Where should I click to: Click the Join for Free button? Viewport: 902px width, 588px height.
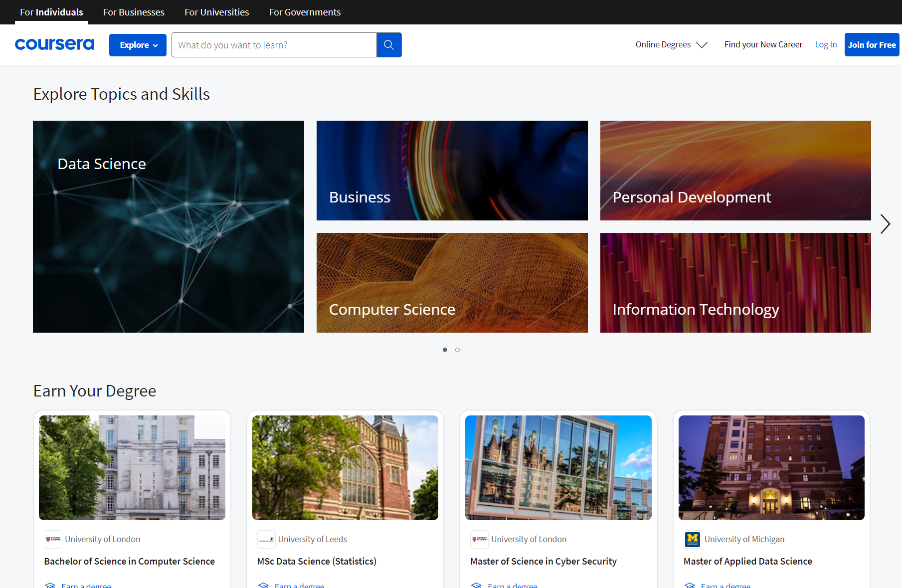872,45
